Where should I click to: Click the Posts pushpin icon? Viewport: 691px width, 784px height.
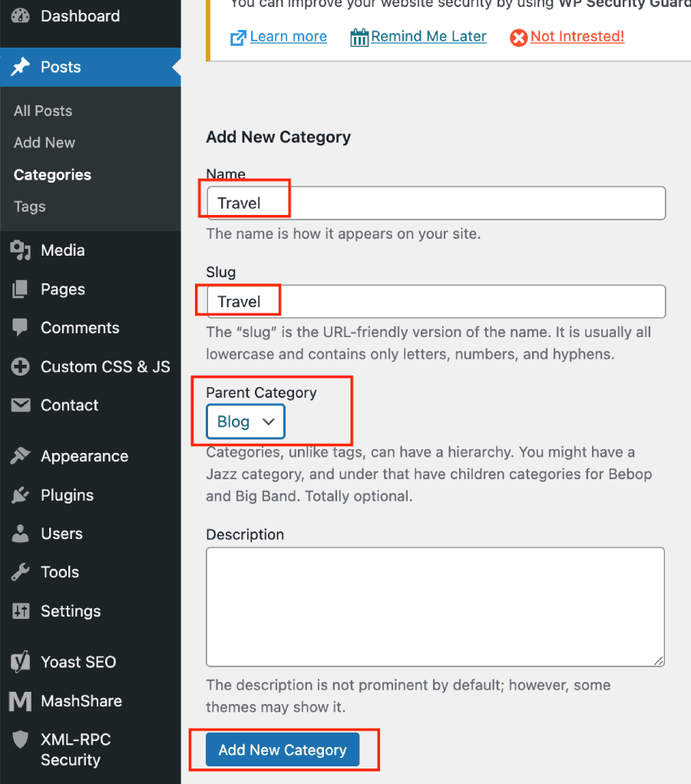pos(21,67)
